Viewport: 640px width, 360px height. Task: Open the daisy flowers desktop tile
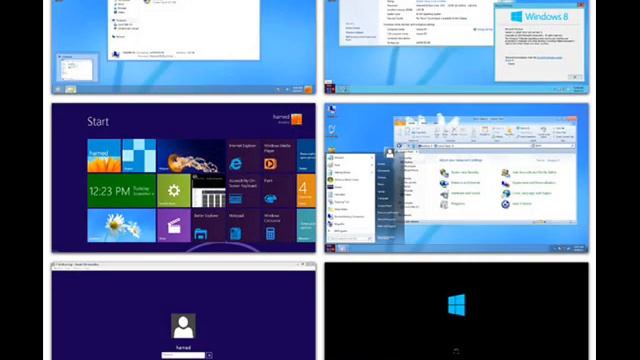coord(122,226)
